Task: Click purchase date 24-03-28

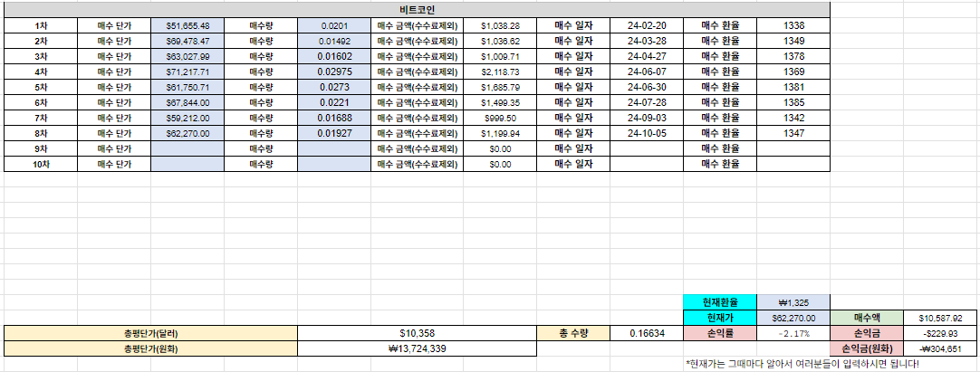Action: (647, 42)
